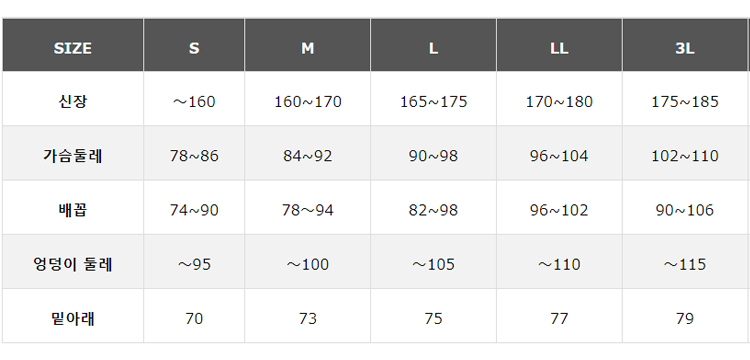Click the inseam value 70 cell

pyautogui.click(x=194, y=316)
